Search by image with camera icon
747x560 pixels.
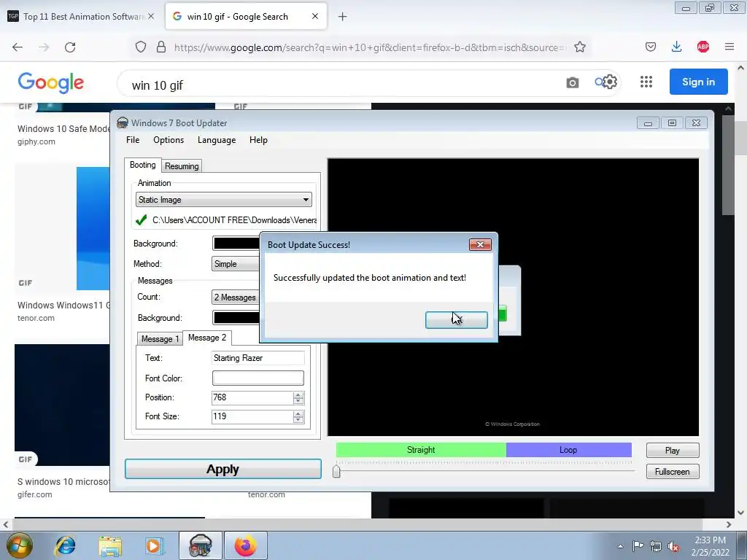[x=572, y=82]
